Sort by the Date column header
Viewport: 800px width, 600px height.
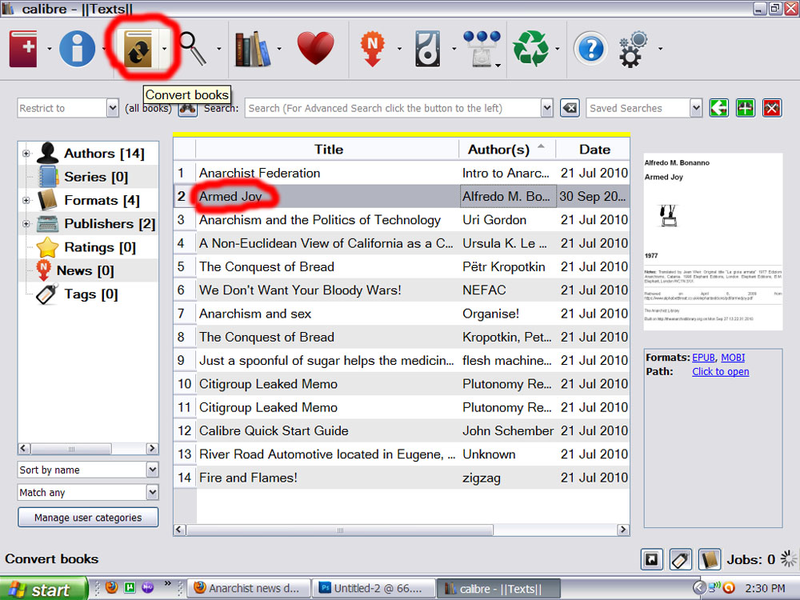point(593,149)
